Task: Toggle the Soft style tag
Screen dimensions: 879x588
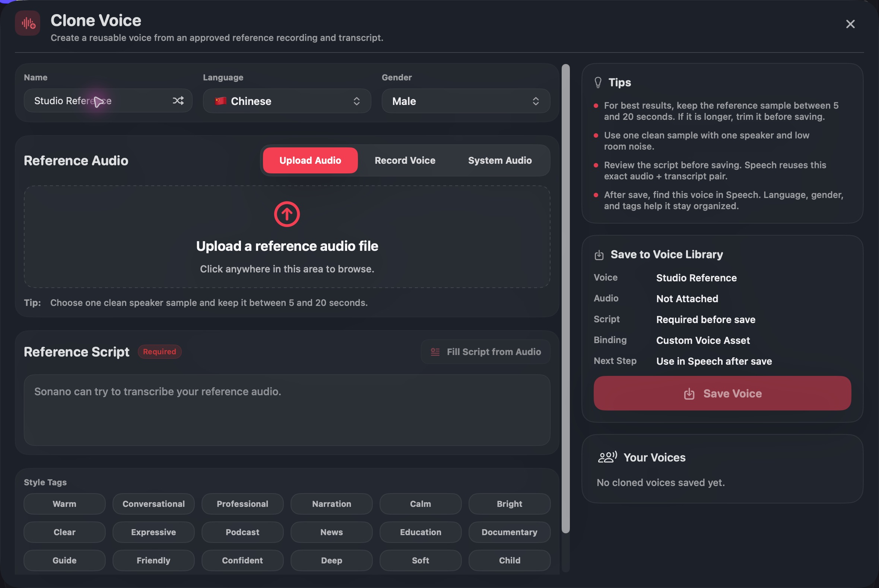Action: pyautogui.click(x=421, y=560)
